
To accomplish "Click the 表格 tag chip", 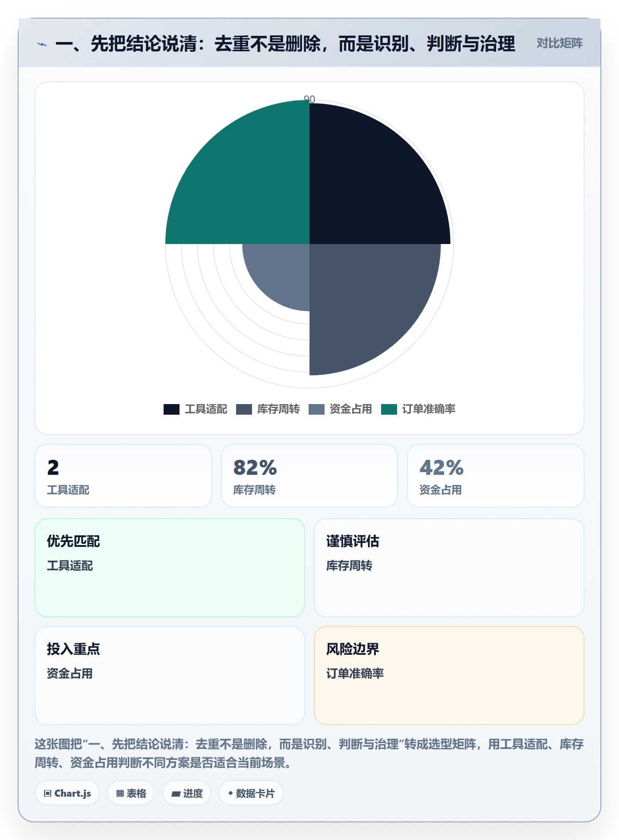I will tap(131, 793).
